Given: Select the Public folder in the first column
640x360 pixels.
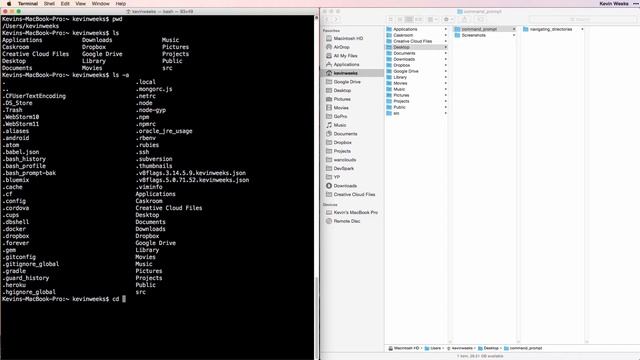Looking at the screenshot, I should [417, 107].
